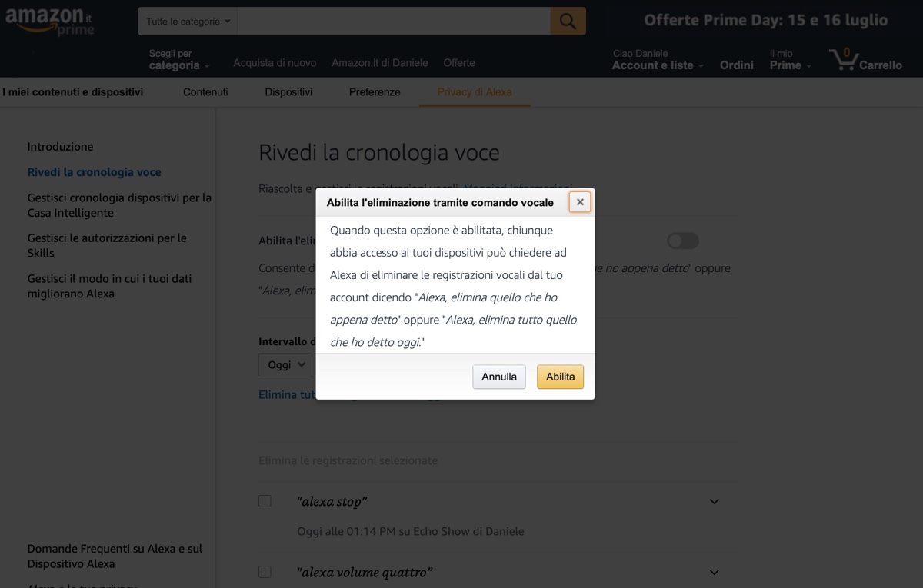Open the "Tutte le categorie" dropdown
The width and height of the screenshot is (923, 588).
[x=188, y=22]
